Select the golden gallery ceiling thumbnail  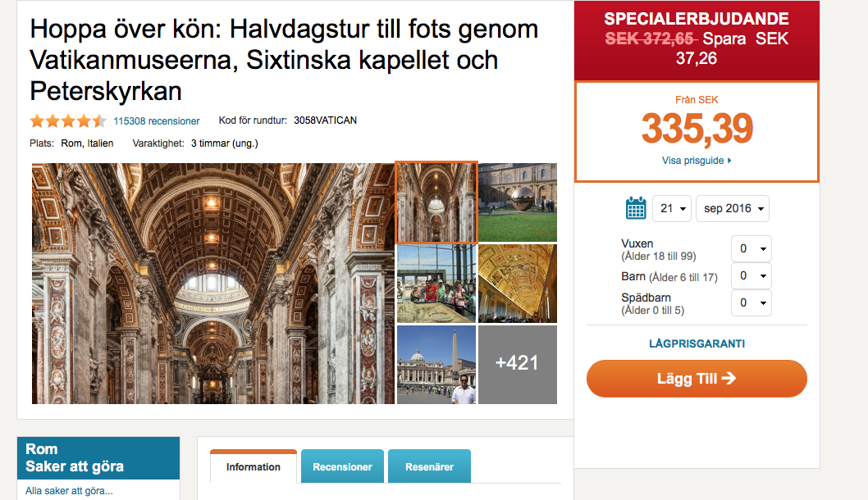pyautogui.click(x=518, y=283)
